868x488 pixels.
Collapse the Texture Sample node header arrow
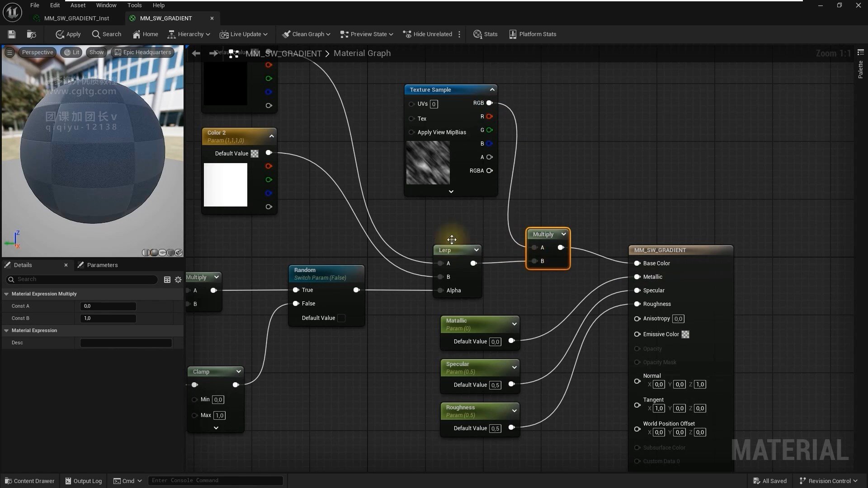(x=492, y=90)
